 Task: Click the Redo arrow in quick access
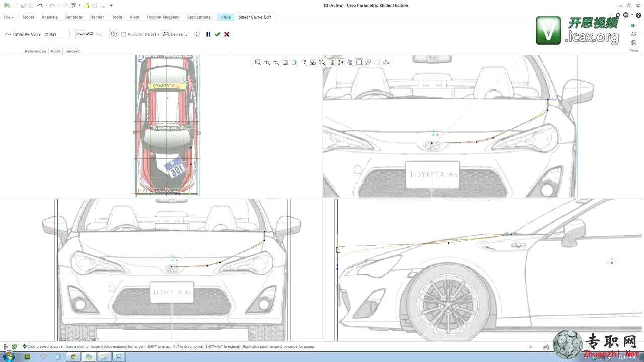(x=52, y=6)
